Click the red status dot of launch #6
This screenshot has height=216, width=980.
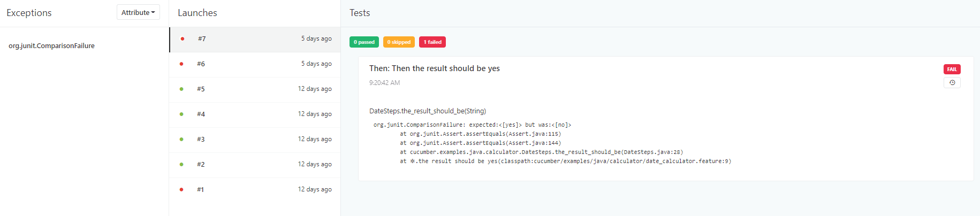181,64
